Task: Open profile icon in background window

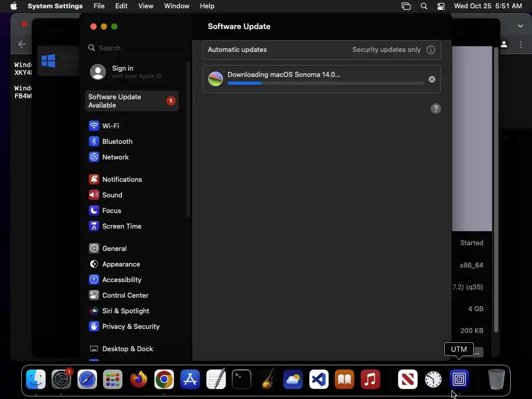Action: pos(504,45)
